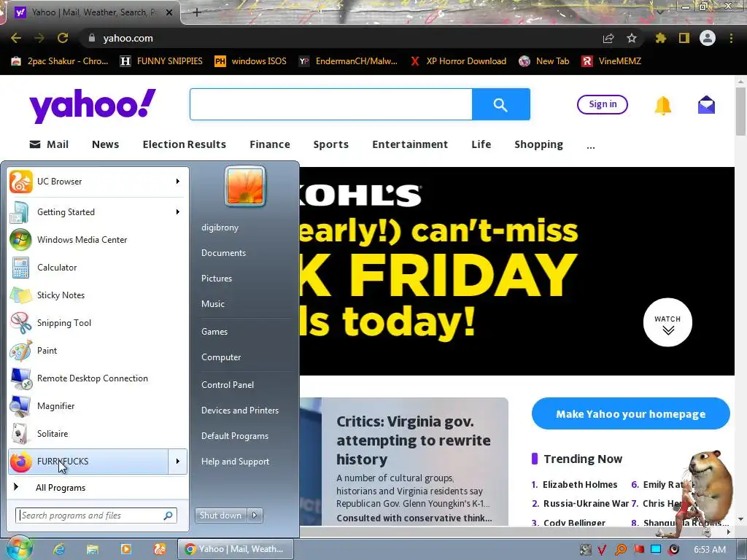This screenshot has width=747, height=560.
Task: Open the Chrome three-dot menu
Action: 731,38
